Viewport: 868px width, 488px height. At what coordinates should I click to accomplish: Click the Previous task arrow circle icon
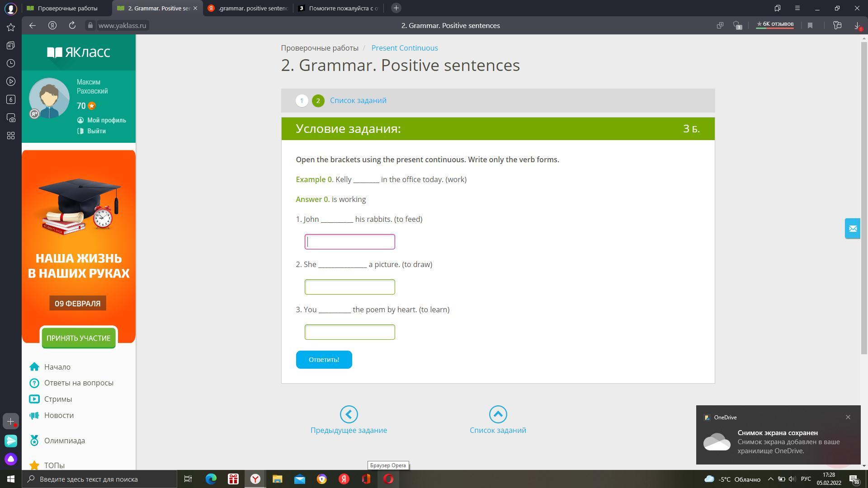[x=349, y=414]
